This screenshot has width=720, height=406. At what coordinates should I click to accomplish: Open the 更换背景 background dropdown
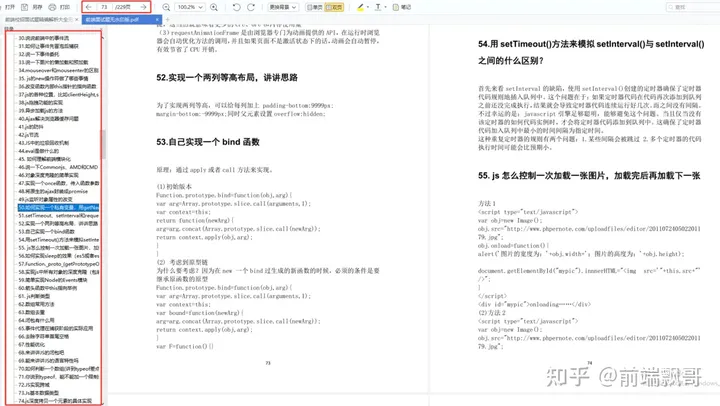coord(282,7)
